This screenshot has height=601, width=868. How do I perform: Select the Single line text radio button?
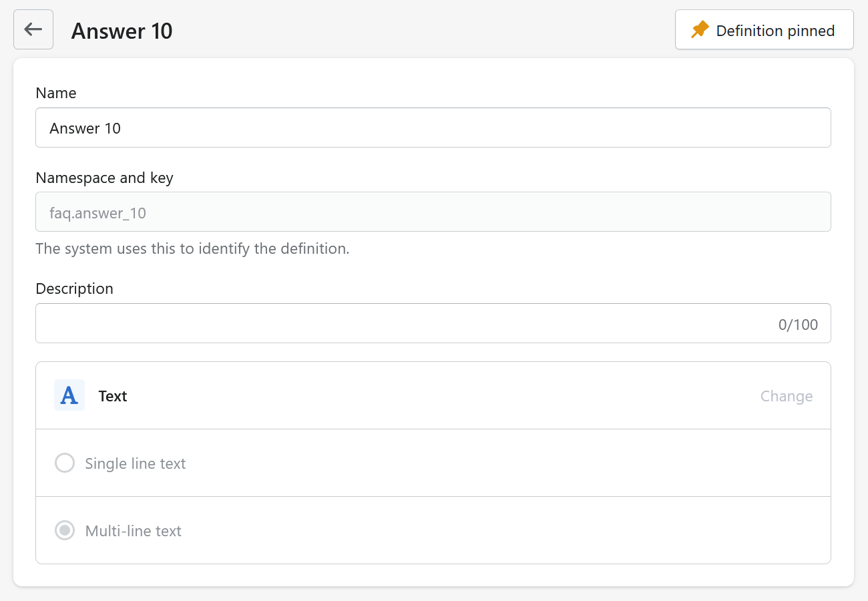point(65,463)
